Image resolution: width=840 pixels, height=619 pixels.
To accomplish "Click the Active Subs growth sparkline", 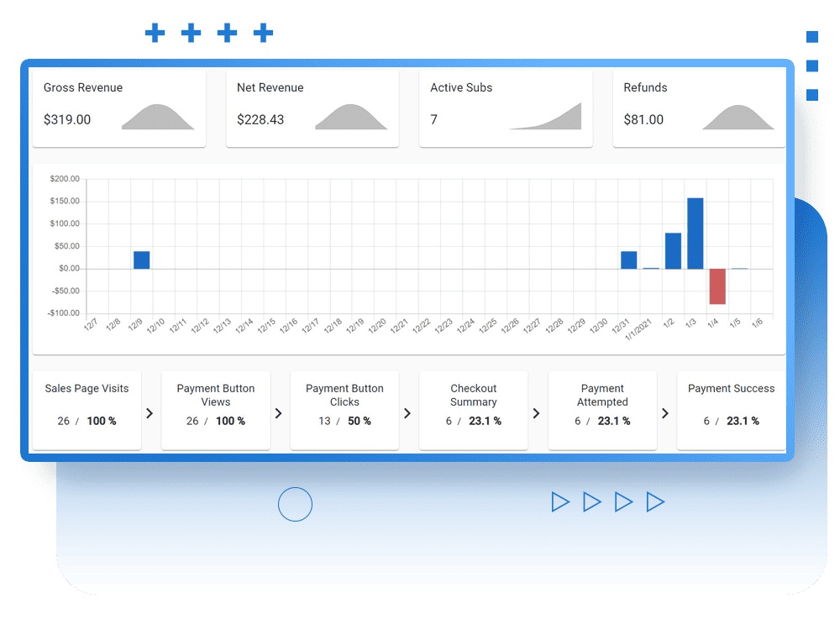I will [x=547, y=118].
